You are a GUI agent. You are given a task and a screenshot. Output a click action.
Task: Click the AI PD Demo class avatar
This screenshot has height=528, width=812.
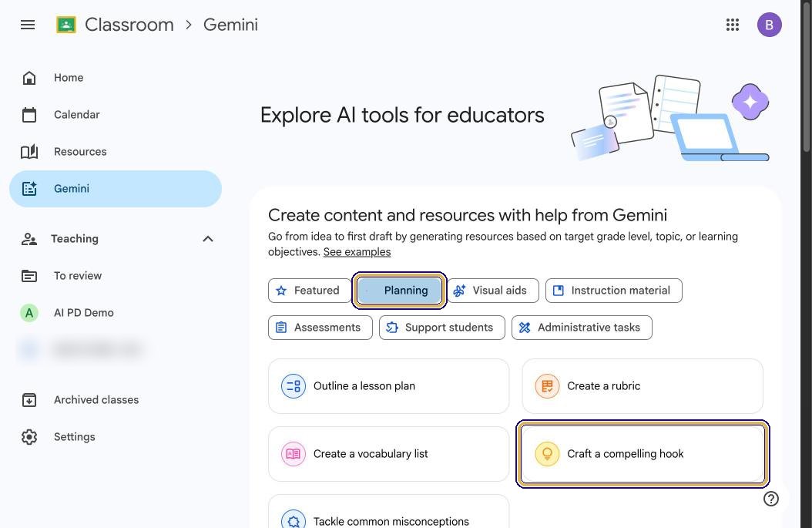tap(29, 313)
